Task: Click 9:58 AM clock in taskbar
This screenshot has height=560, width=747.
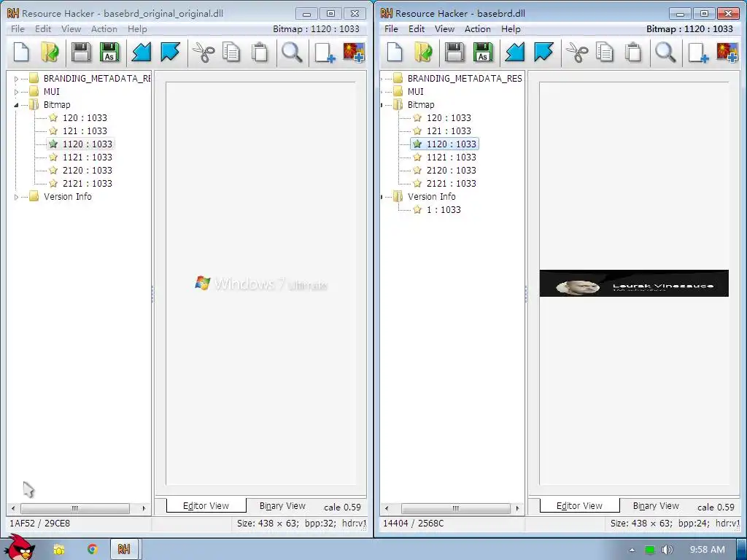Action: [708, 550]
